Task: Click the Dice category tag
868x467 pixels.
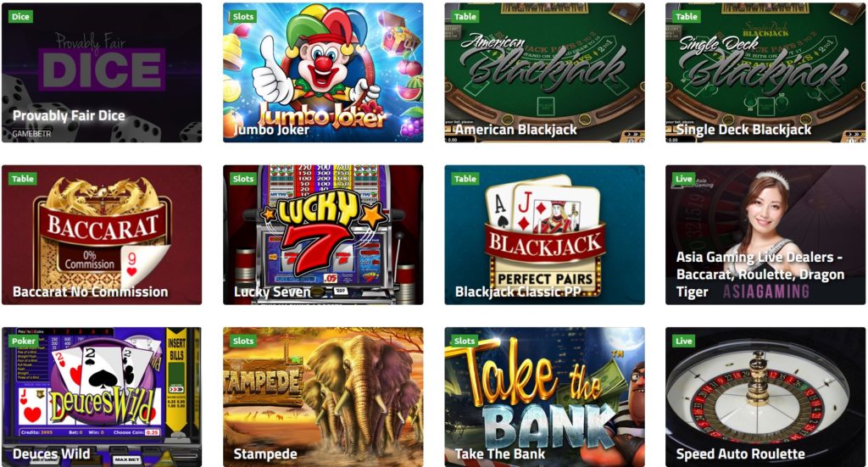Action: pyautogui.click(x=20, y=17)
